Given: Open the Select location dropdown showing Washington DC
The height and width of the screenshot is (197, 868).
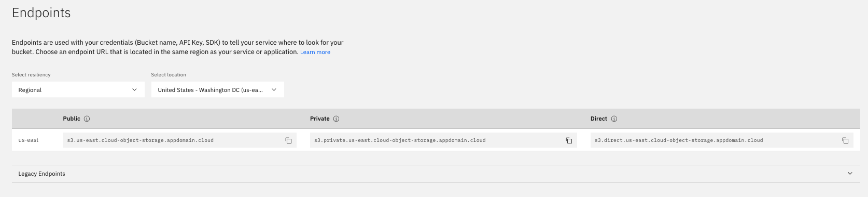Looking at the screenshot, I should click(x=217, y=90).
